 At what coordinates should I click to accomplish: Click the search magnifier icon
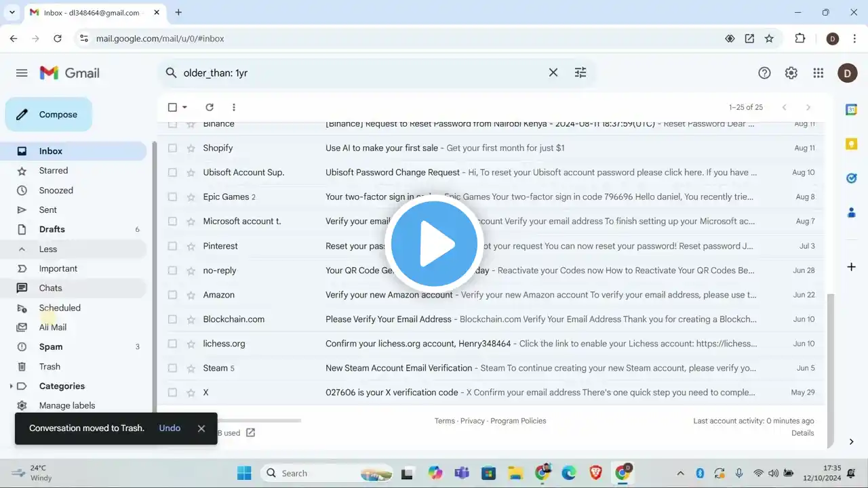click(171, 73)
